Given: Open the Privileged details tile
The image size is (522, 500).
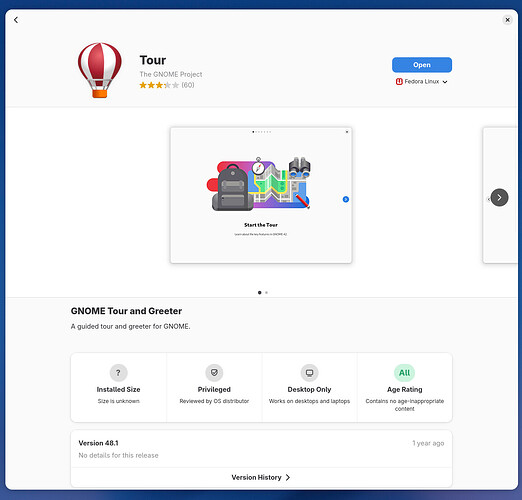Looking at the screenshot, I should pos(214,387).
